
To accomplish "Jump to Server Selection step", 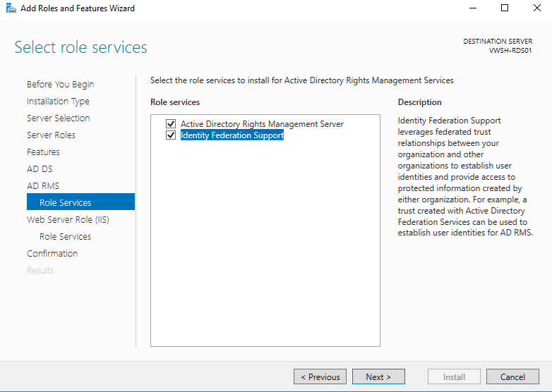I will click(59, 118).
